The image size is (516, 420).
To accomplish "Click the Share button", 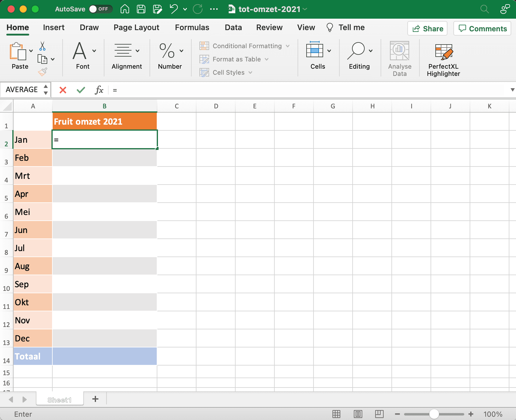I will click(x=427, y=28).
